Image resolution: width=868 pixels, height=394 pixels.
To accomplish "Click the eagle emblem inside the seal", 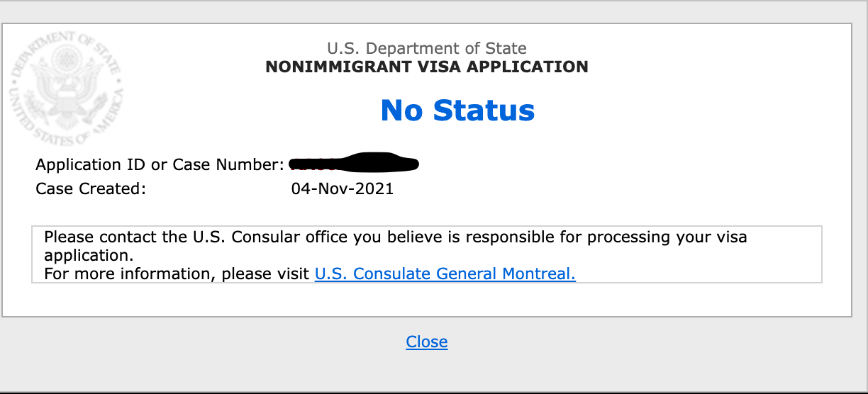I will (x=65, y=86).
